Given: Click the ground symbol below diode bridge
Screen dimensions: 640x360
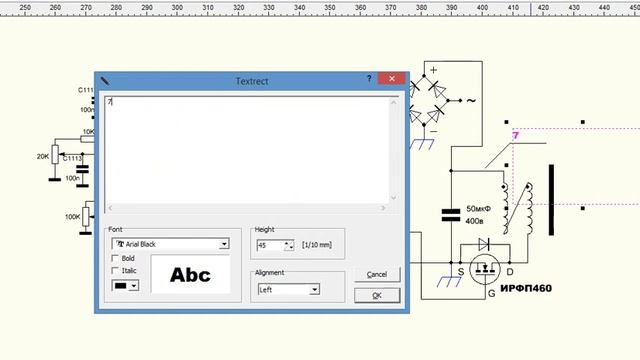Looking at the screenshot, I should 422,144.
